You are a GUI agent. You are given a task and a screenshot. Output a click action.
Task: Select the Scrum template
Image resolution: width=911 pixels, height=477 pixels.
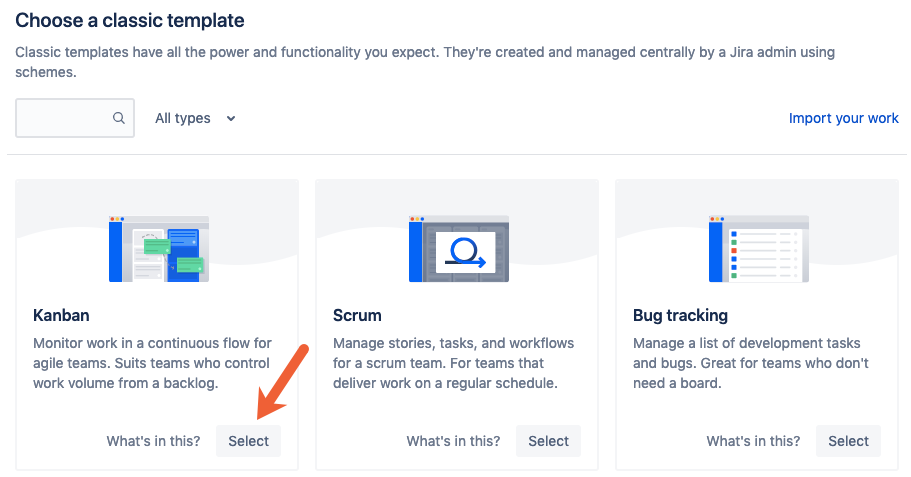548,441
